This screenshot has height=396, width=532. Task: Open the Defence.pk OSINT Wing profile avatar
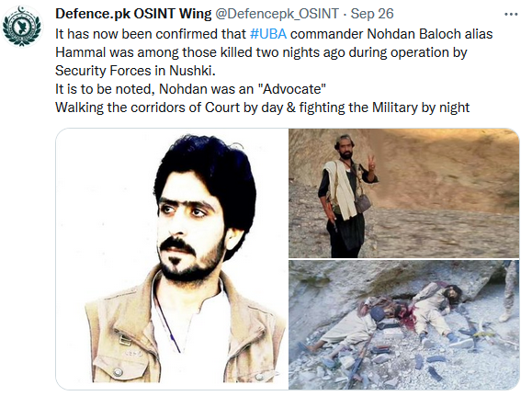[x=22, y=27]
